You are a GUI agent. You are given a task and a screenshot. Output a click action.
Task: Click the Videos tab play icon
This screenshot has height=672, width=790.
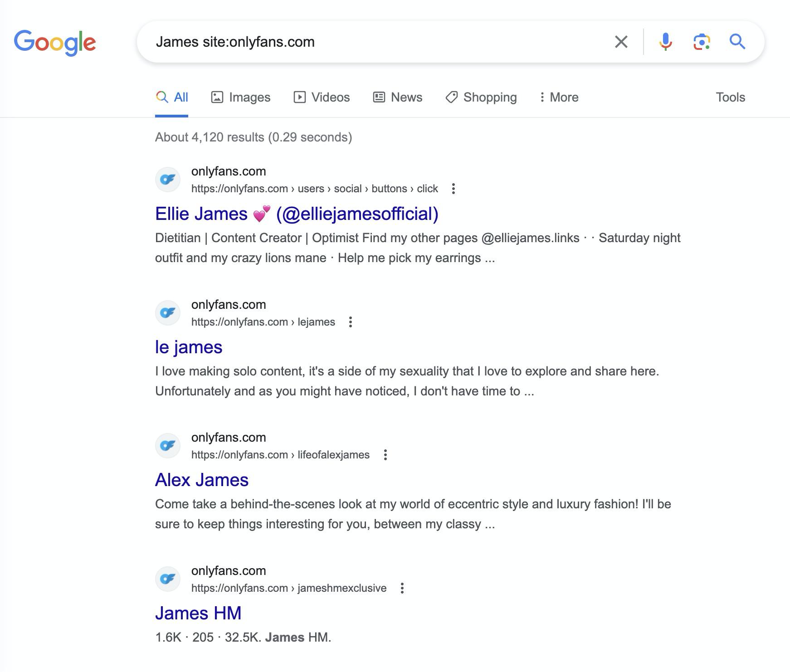pos(299,97)
